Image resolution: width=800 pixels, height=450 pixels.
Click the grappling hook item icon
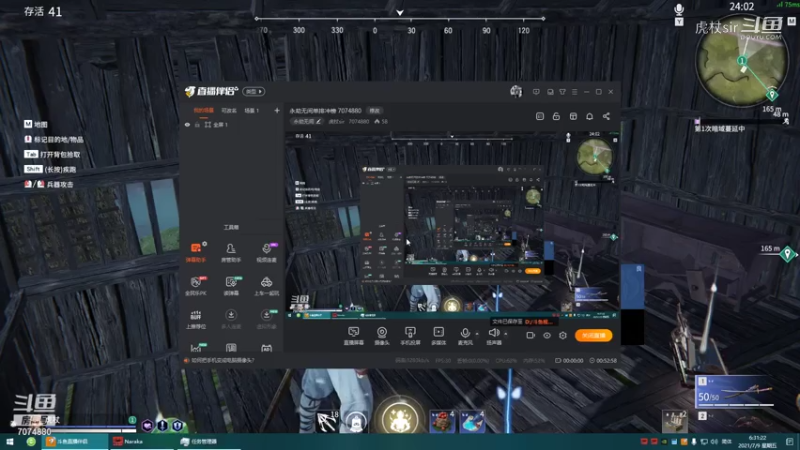tap(327, 421)
